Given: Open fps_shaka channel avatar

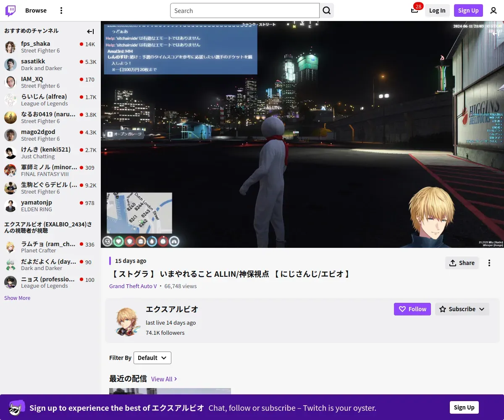Looking at the screenshot, I should coord(10,47).
